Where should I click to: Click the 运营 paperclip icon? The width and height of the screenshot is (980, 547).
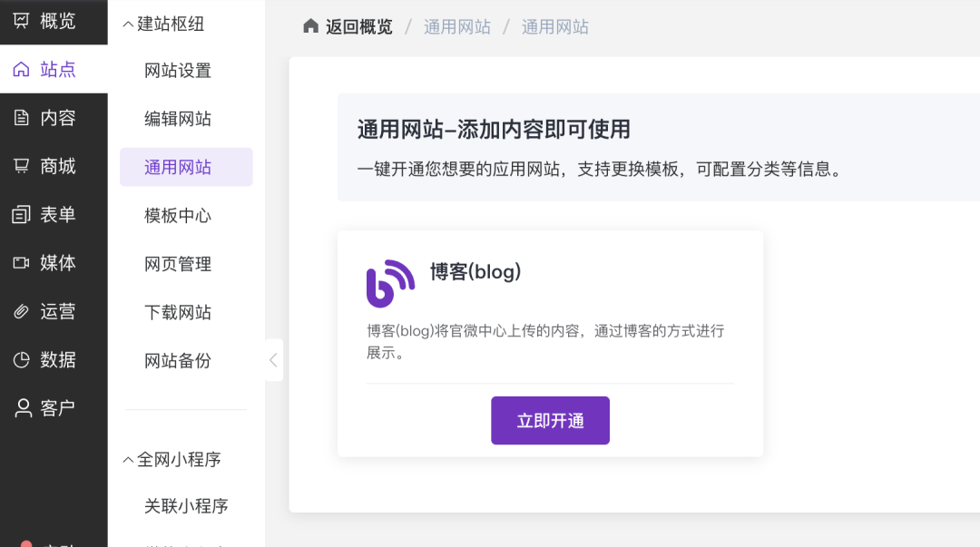pyautogui.click(x=22, y=312)
